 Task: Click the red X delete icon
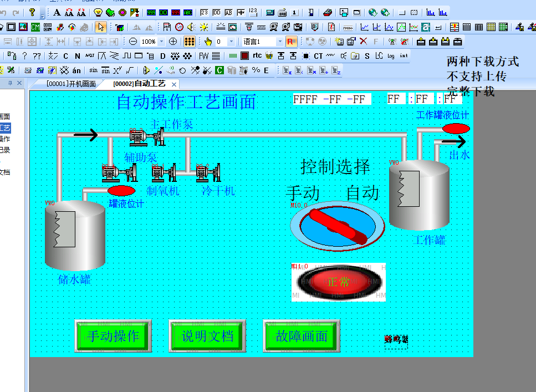tap(363, 42)
